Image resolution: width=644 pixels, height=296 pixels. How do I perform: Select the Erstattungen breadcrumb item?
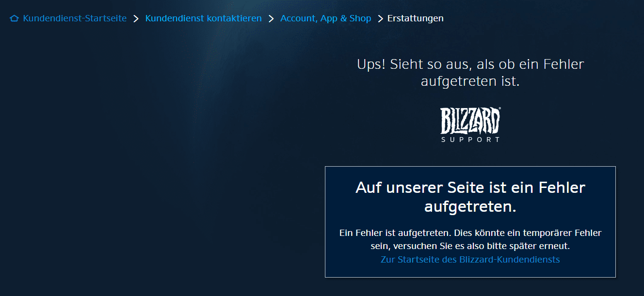(x=415, y=18)
